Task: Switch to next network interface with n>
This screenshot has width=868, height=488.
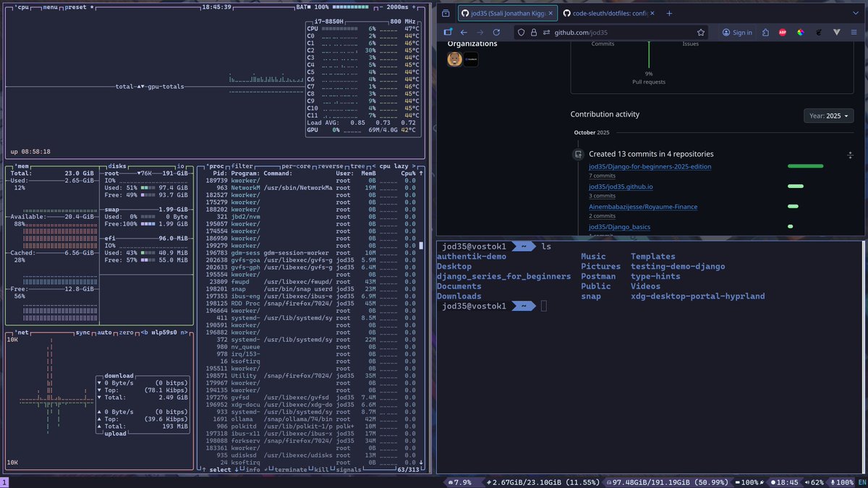Action: click(x=184, y=333)
